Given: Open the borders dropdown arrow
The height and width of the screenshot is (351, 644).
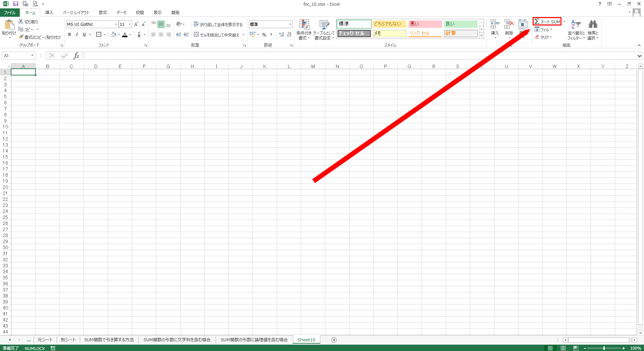Looking at the screenshot, I should 105,35.
